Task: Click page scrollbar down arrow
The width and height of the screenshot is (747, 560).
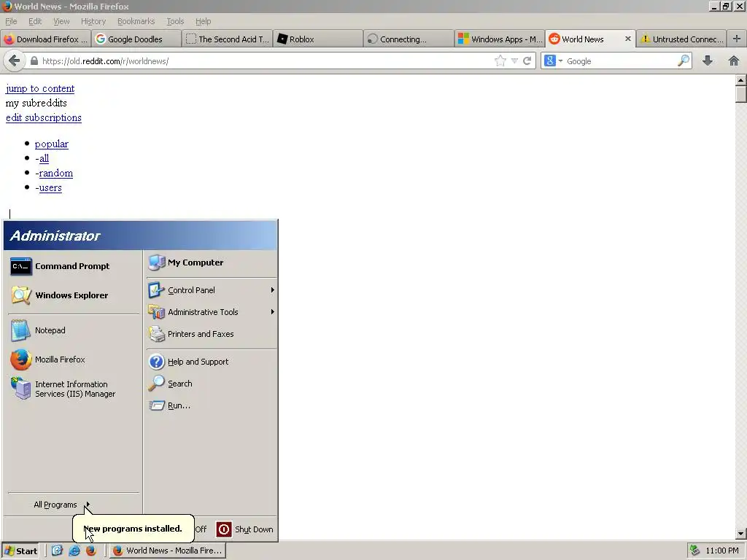Action: pyautogui.click(x=741, y=534)
